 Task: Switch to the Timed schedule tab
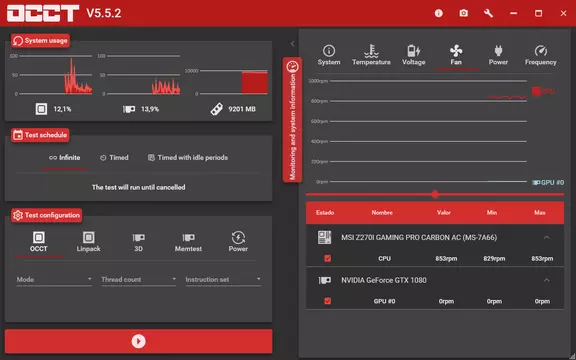(x=114, y=158)
